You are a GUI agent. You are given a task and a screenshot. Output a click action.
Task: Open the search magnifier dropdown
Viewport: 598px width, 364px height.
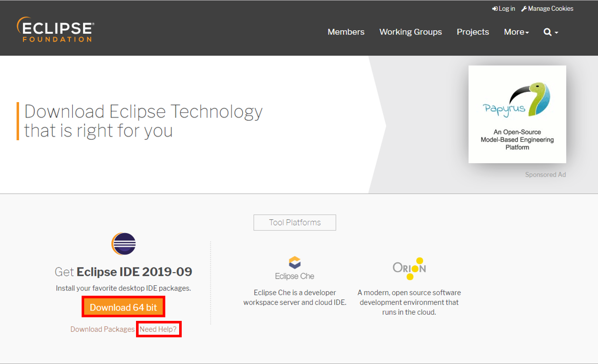pyautogui.click(x=551, y=32)
